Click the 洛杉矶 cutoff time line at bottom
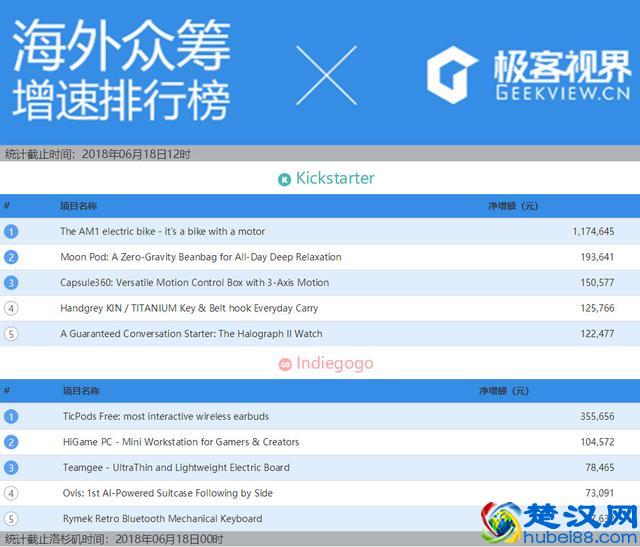 [114, 539]
